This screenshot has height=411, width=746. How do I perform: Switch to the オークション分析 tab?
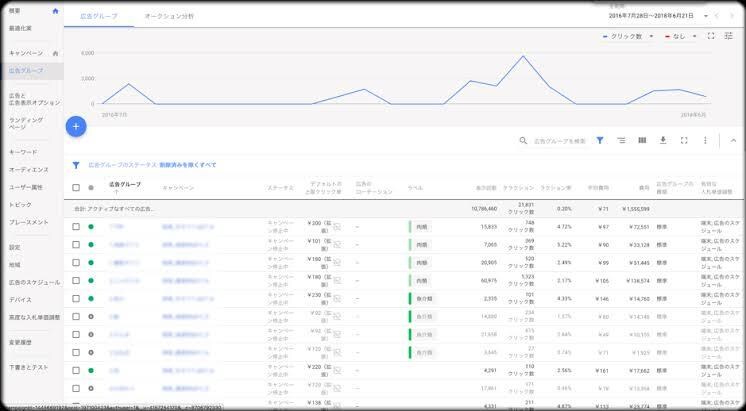(x=169, y=16)
